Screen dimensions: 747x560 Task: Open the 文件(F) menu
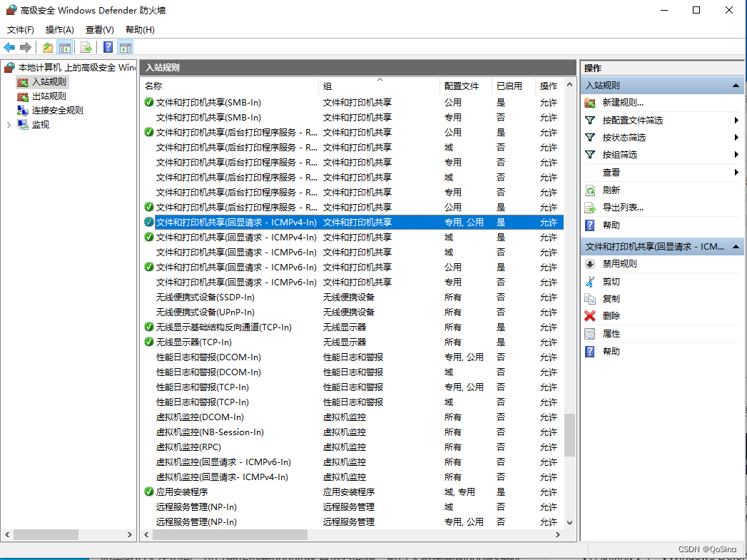21,29
